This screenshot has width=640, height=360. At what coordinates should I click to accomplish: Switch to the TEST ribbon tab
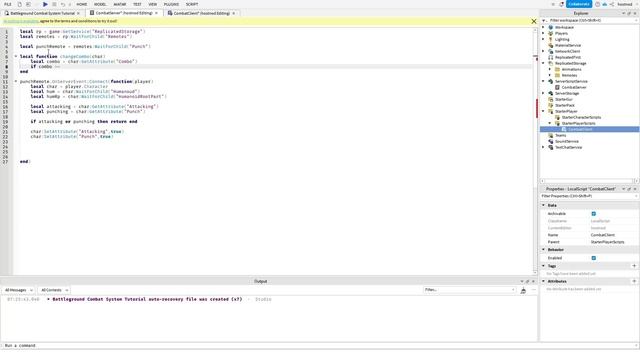[137, 4]
